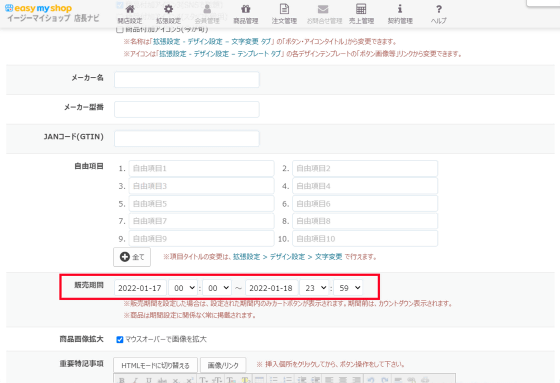Open the sale end minute dropdown showing 59
This screenshot has height=383, width=560.
pyautogui.click(x=348, y=288)
